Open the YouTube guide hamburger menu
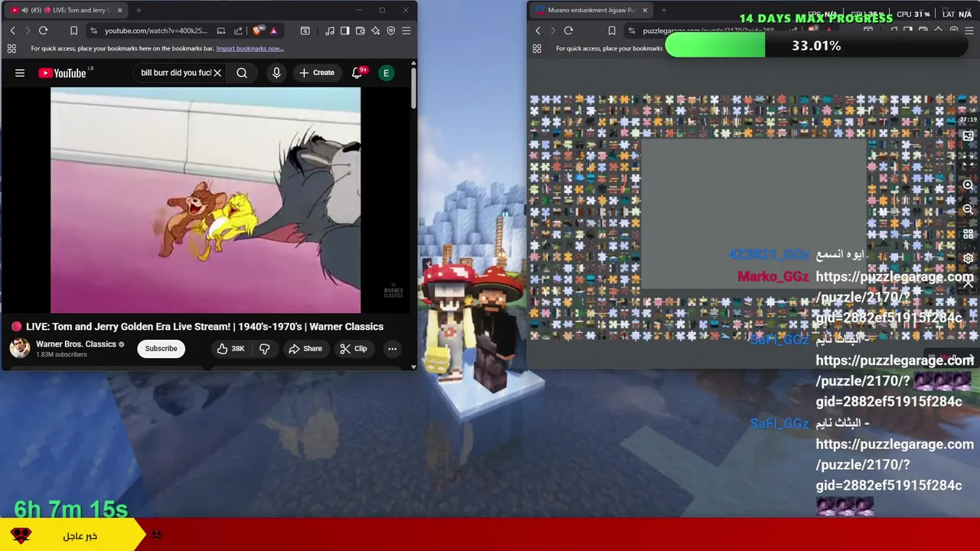The width and height of the screenshot is (980, 551). click(x=20, y=73)
